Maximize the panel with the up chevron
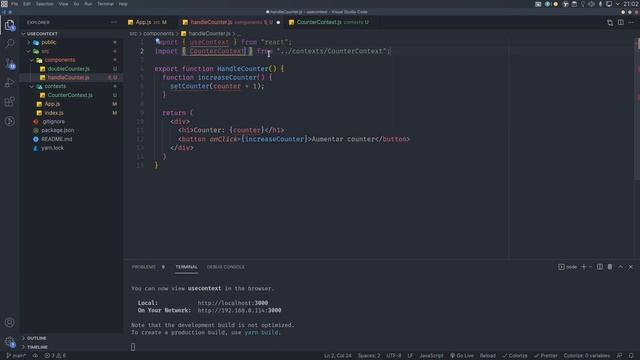This screenshot has height=360, width=640. point(620,267)
